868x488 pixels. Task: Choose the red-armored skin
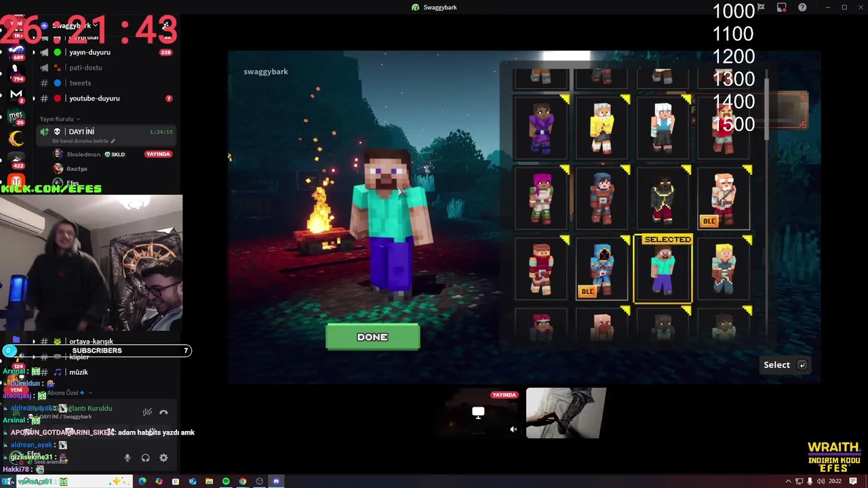pos(541,268)
